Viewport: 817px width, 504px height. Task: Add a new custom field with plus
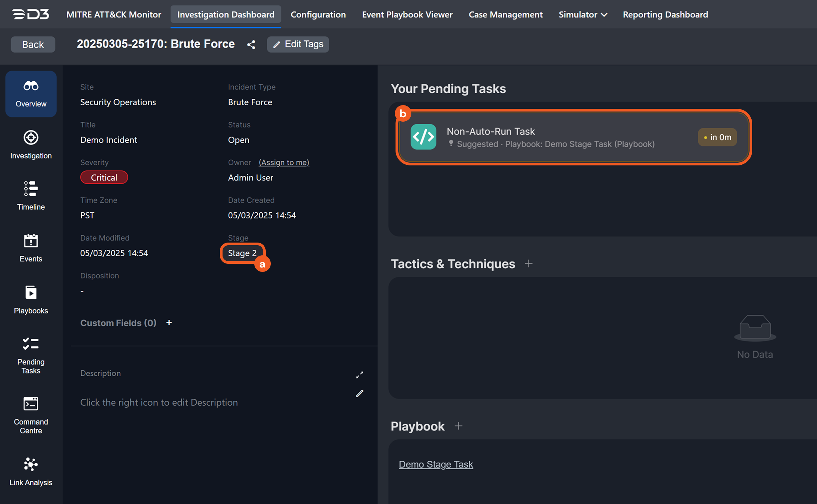[x=169, y=323]
